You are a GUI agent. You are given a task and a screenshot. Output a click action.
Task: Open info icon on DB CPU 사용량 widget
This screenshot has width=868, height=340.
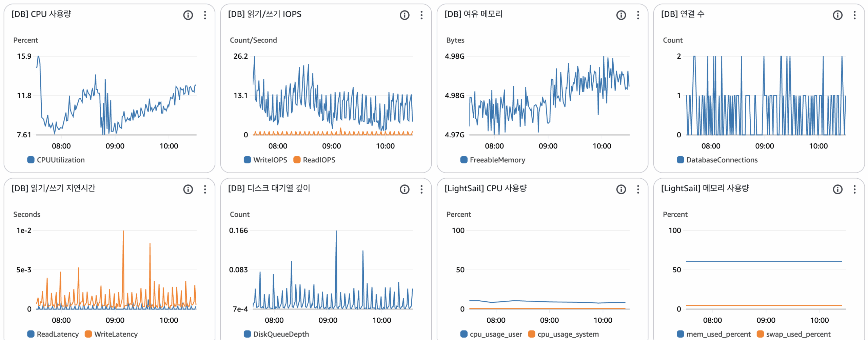pos(188,15)
